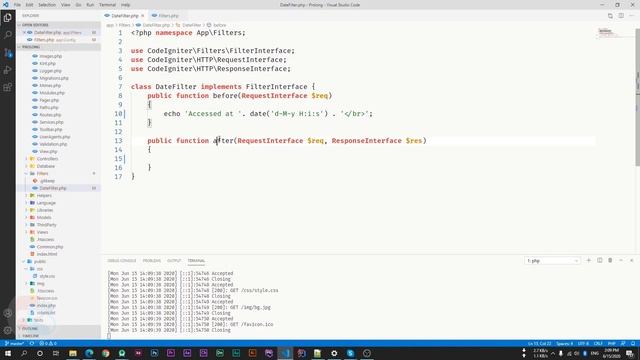
Task: Switch to the Output panel tab
Action: click(173, 260)
